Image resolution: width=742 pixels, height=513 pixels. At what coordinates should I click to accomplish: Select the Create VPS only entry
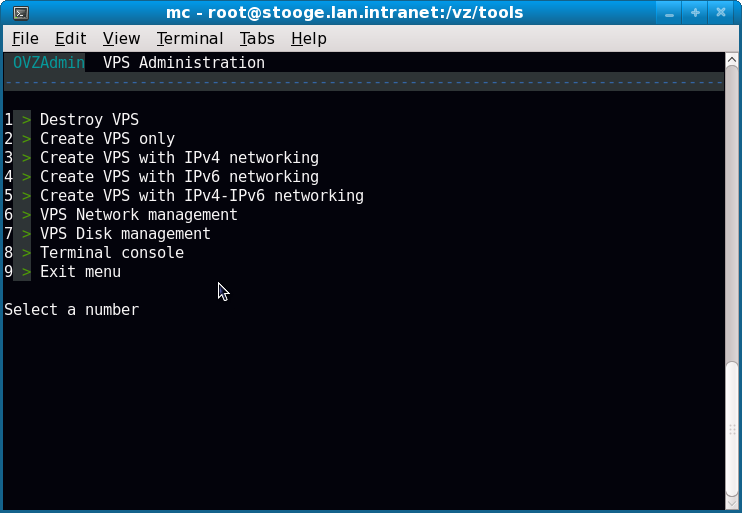[107, 139]
